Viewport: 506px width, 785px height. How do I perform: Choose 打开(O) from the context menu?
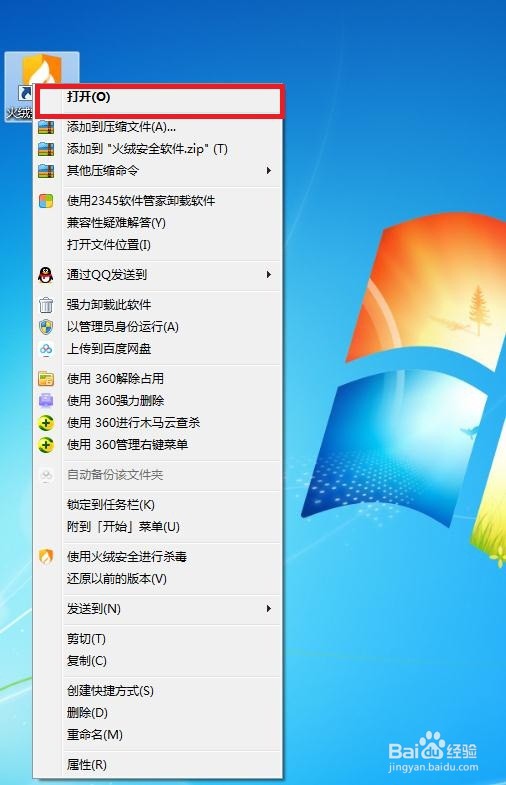coord(158,97)
